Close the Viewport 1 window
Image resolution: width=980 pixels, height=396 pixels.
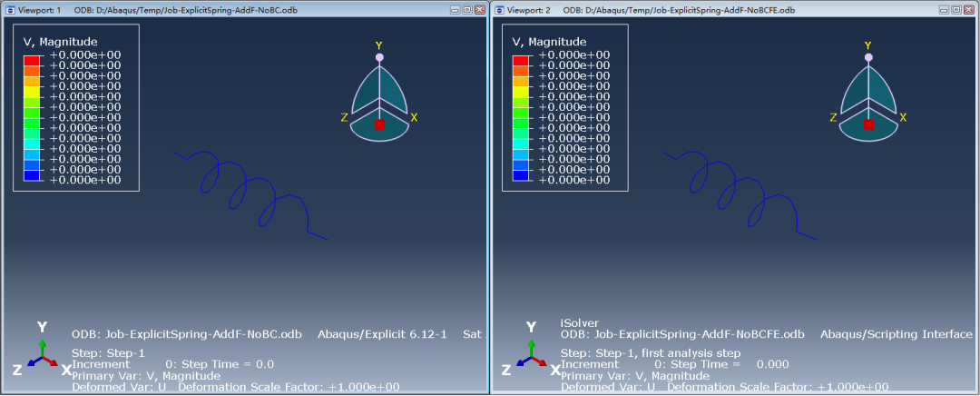(479, 10)
